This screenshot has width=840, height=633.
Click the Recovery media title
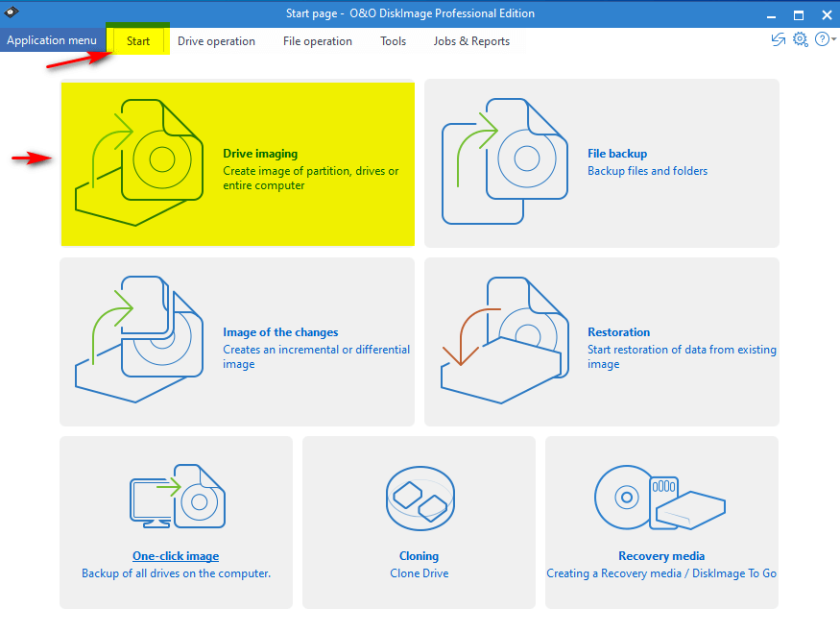click(661, 556)
